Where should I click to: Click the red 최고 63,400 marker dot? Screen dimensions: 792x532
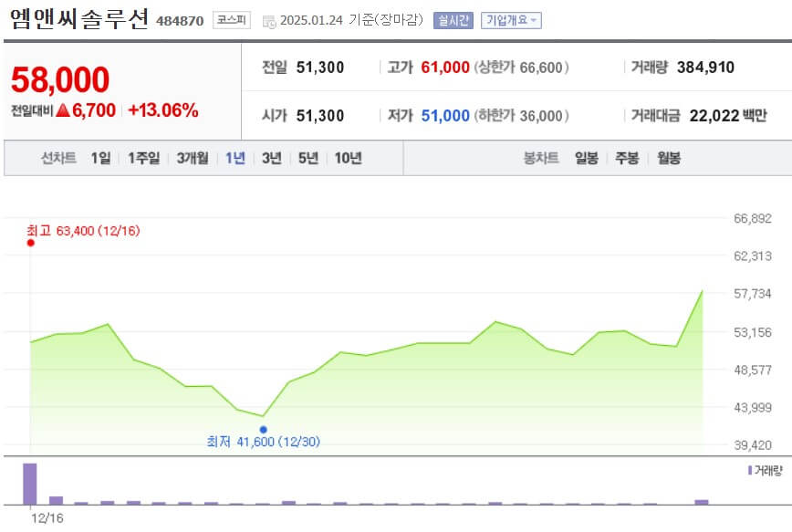click(30, 244)
